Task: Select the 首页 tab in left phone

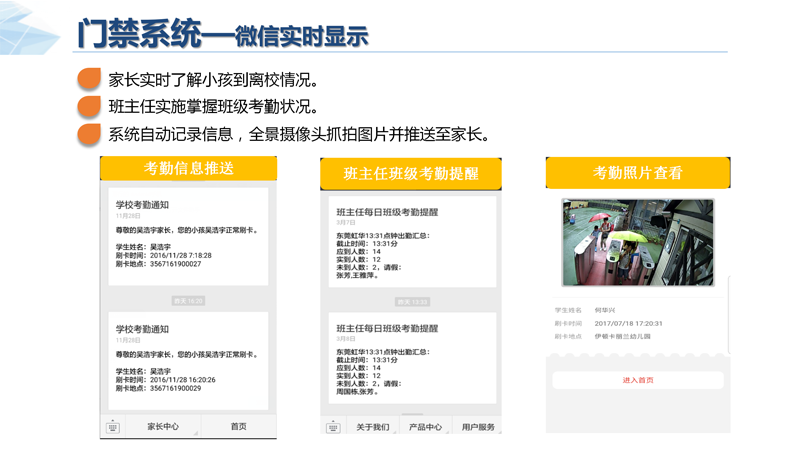Action: tap(238, 427)
